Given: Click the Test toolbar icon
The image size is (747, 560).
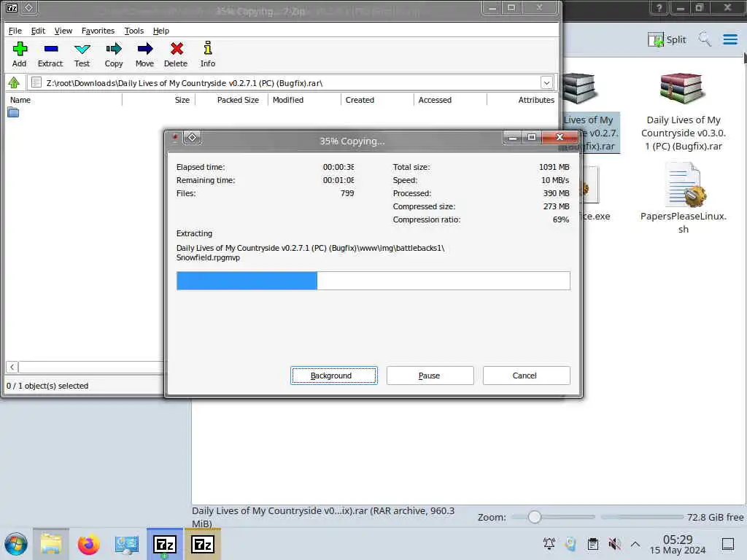Looking at the screenshot, I should 82,55.
